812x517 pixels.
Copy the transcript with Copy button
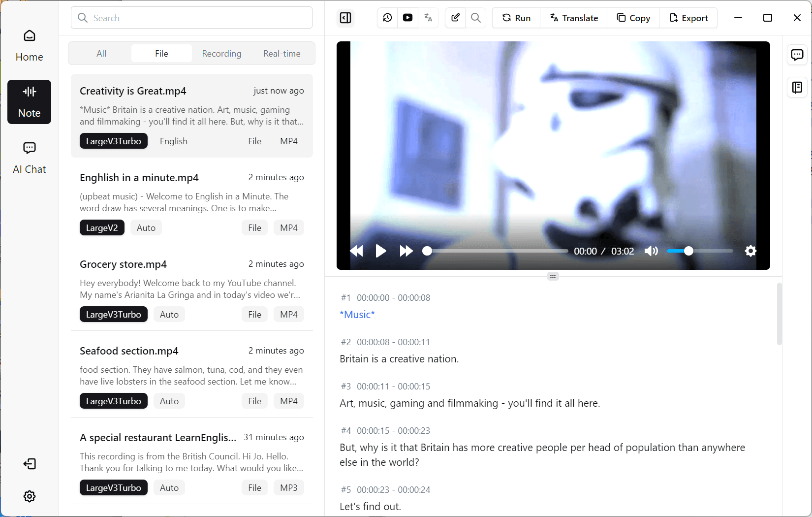pos(633,18)
